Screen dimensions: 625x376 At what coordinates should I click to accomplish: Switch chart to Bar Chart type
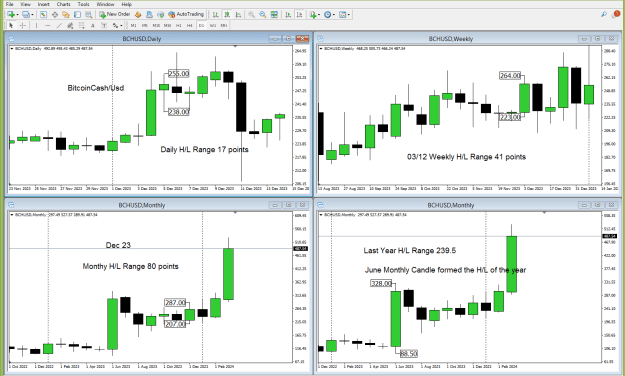(x=216, y=14)
